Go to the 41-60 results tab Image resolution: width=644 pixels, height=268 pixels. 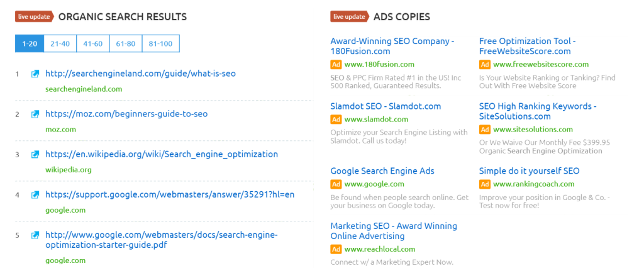[x=92, y=43]
